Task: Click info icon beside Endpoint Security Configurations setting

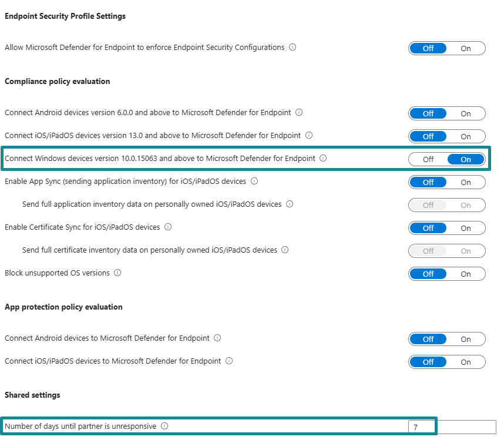Action: 293,47
